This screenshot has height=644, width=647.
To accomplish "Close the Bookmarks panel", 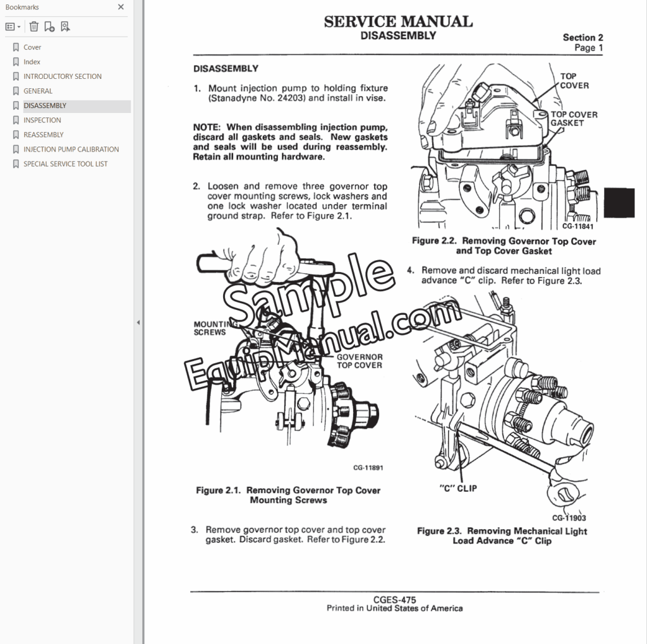I will [x=121, y=7].
